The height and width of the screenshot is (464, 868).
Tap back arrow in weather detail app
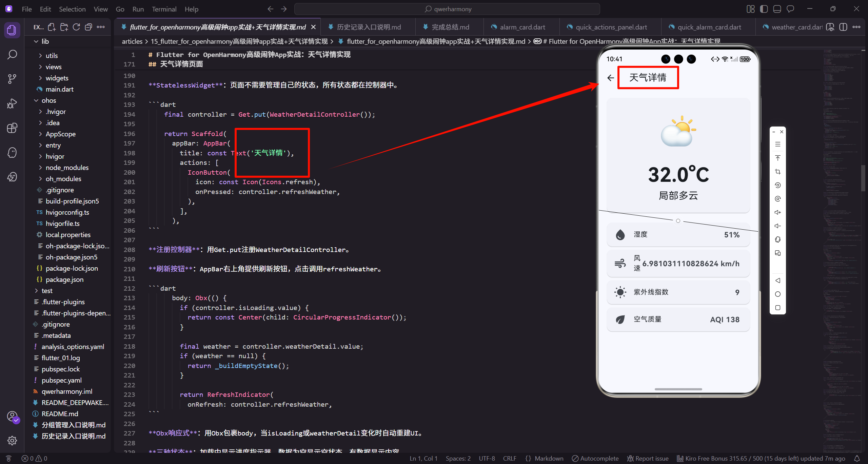coord(611,78)
